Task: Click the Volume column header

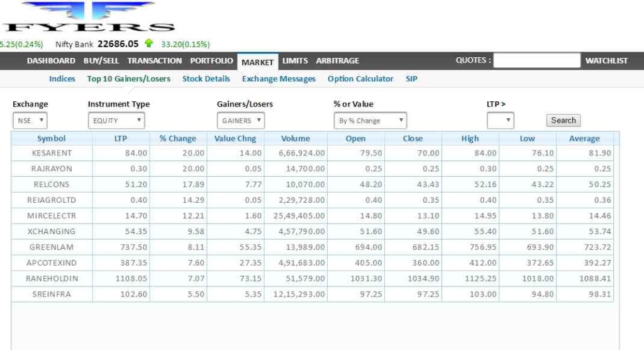Action: pyautogui.click(x=295, y=138)
